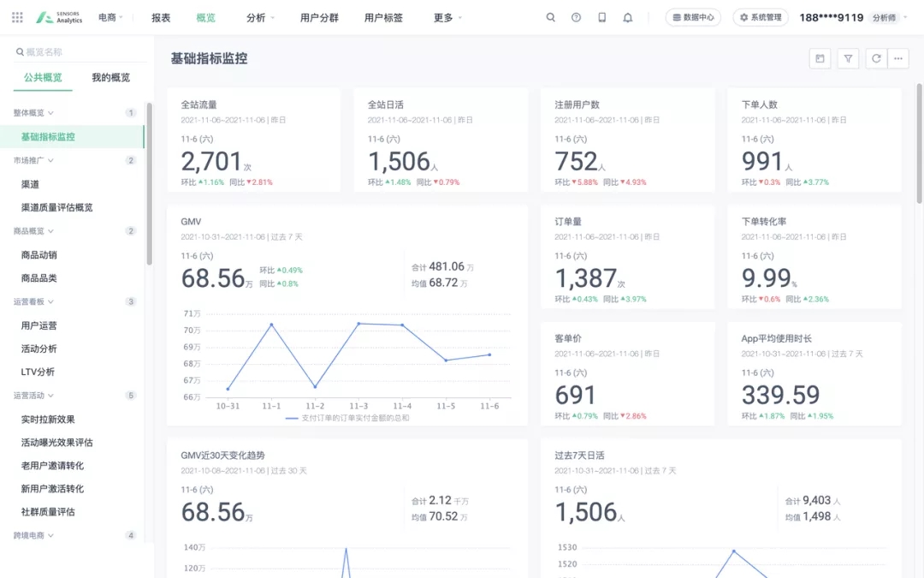Open the date calendar icon on dashboard

click(820, 58)
